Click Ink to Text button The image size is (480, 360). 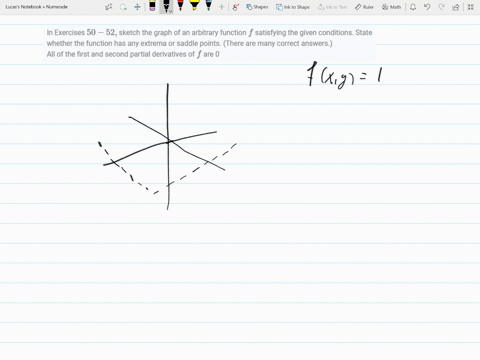[332, 7]
